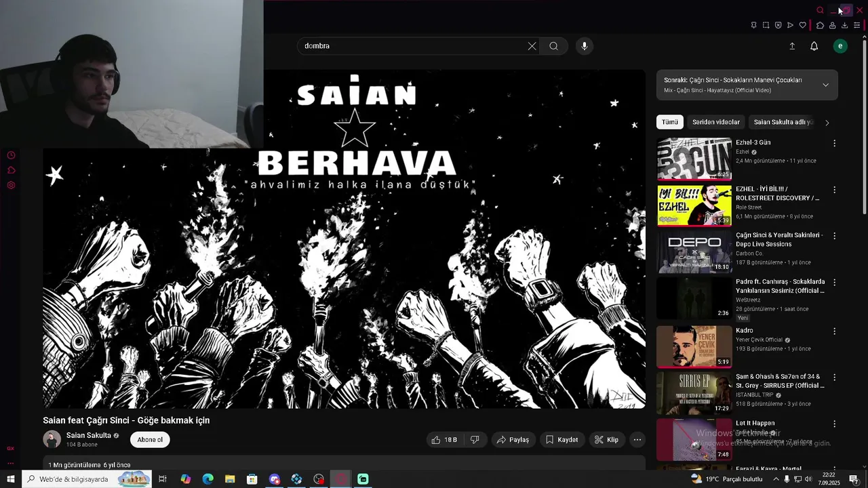Select the Tümü filter chip
Image resolution: width=868 pixels, height=488 pixels.
click(670, 122)
